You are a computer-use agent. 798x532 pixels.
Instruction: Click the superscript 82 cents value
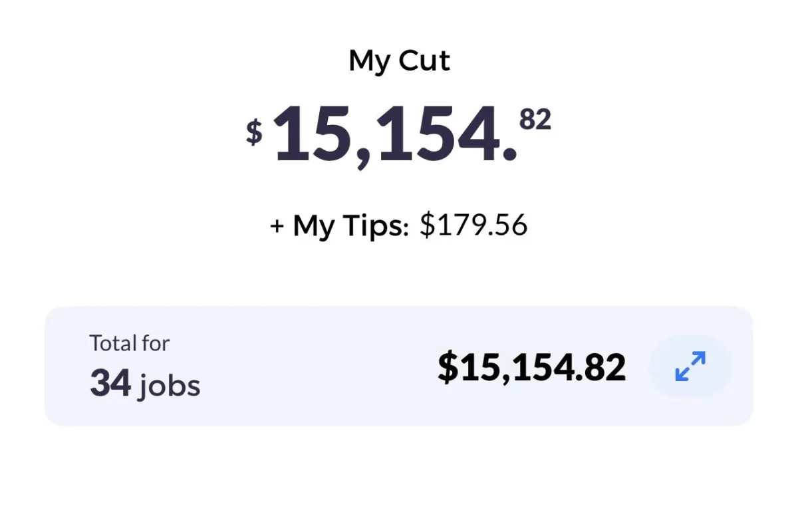pyautogui.click(x=535, y=120)
